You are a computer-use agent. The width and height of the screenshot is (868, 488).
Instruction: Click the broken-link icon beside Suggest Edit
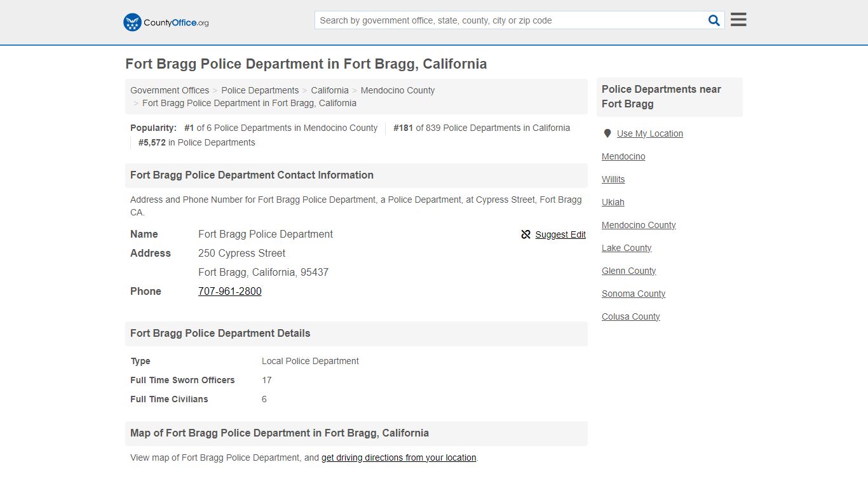526,234
